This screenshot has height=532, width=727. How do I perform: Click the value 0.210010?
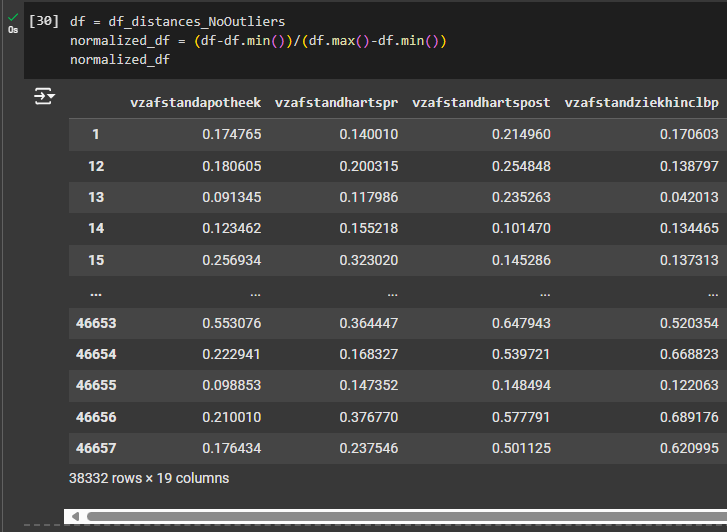pyautogui.click(x=232, y=417)
